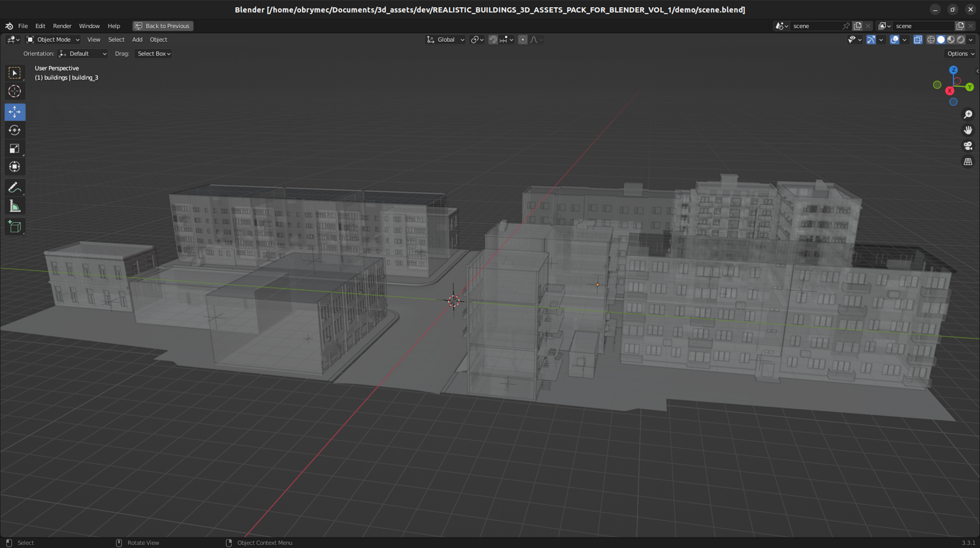Open object types visibility dropdown
Viewport: 980px width, 548px height.
click(x=855, y=40)
